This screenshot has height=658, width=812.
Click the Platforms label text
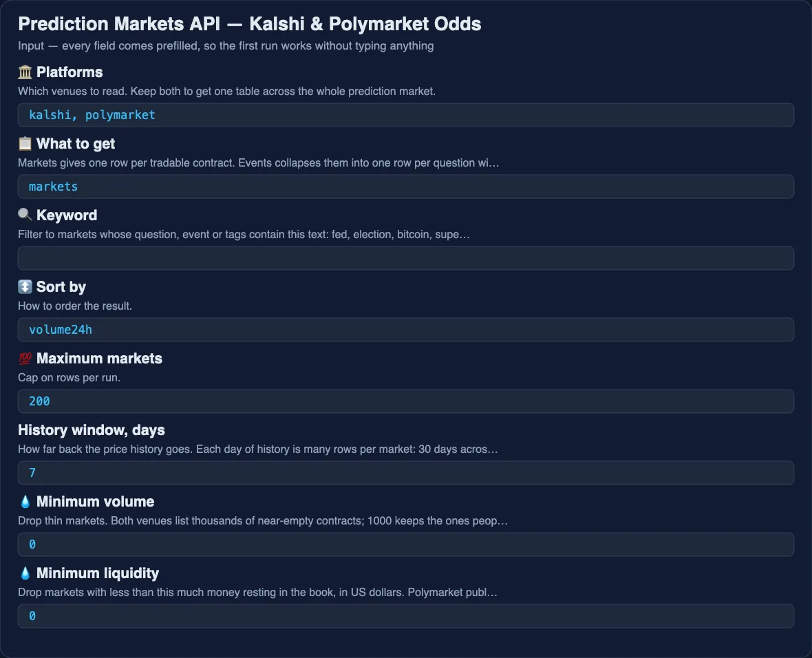pos(70,72)
